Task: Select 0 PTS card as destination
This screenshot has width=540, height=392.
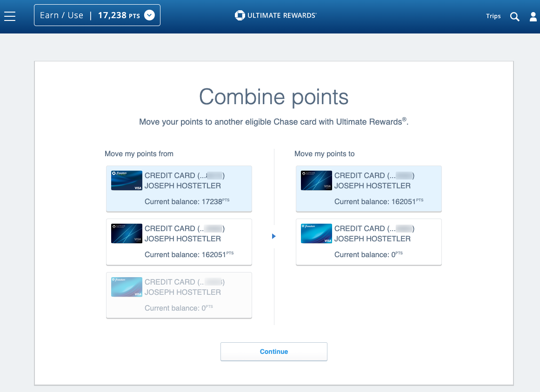Action: [x=369, y=242]
